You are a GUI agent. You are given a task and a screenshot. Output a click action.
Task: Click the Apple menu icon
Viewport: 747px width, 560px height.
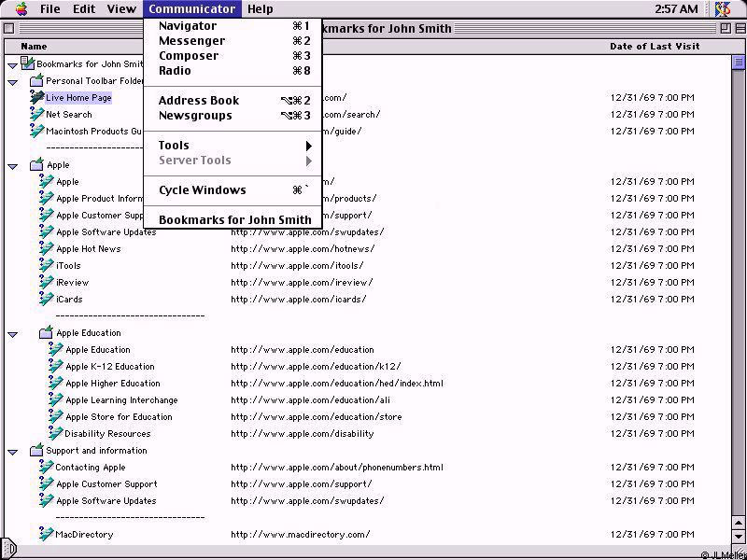pyautogui.click(x=21, y=9)
